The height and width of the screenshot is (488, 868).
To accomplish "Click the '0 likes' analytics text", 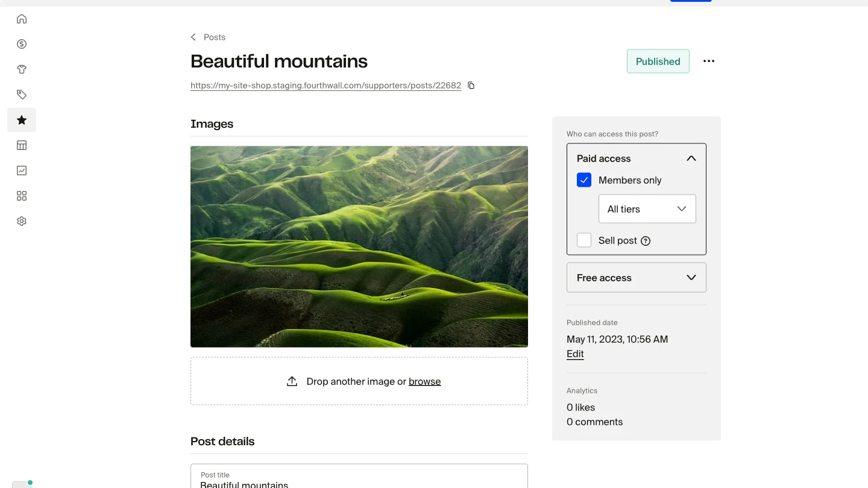I will pos(580,407).
